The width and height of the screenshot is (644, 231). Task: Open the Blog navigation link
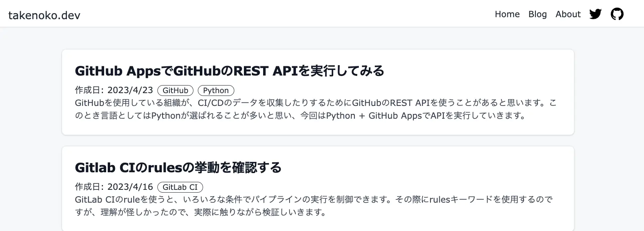[537, 14]
